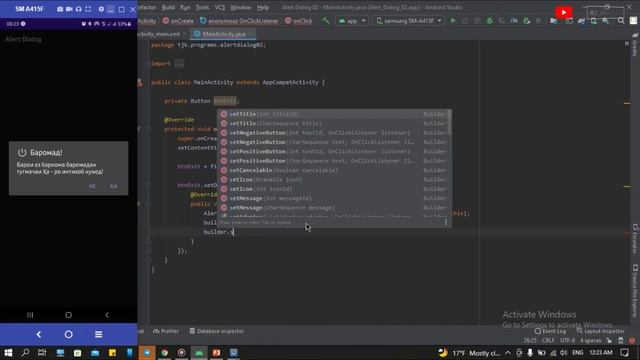Click the onCreate breadcrumb
Image resolution: width=640 pixels, height=360 pixels.
click(x=178, y=21)
